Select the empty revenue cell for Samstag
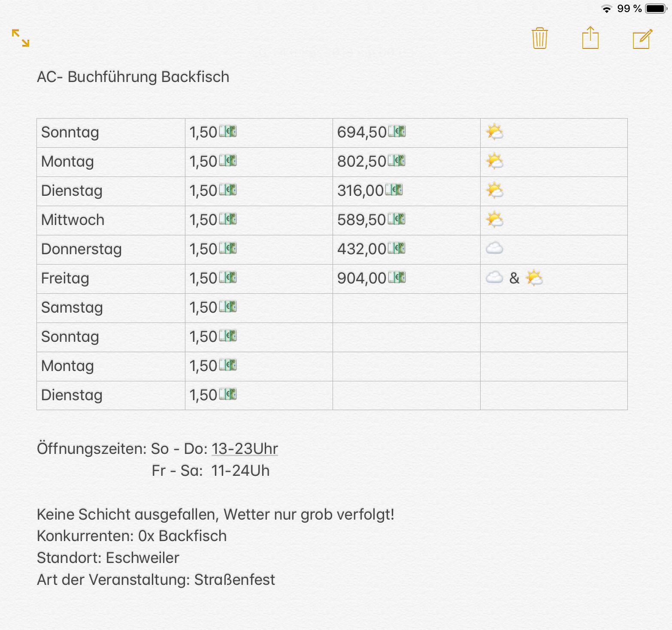The height and width of the screenshot is (630, 672). 406,308
